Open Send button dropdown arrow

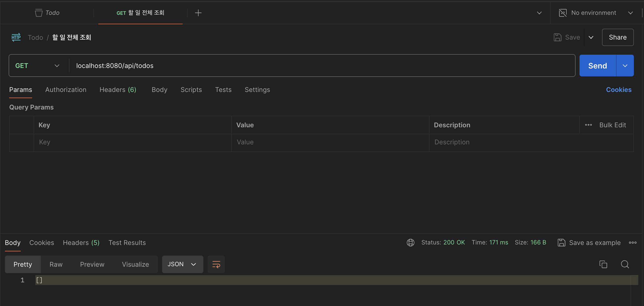(x=625, y=66)
